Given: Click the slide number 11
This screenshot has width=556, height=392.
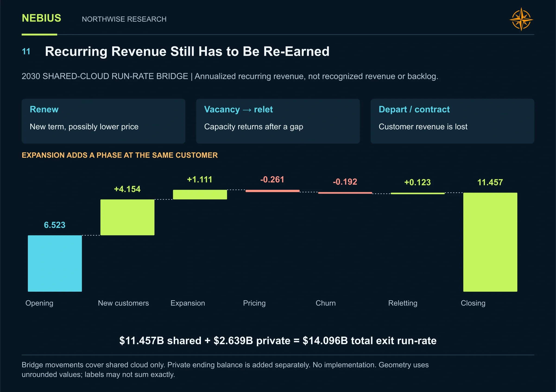Looking at the screenshot, I should pos(26,52).
